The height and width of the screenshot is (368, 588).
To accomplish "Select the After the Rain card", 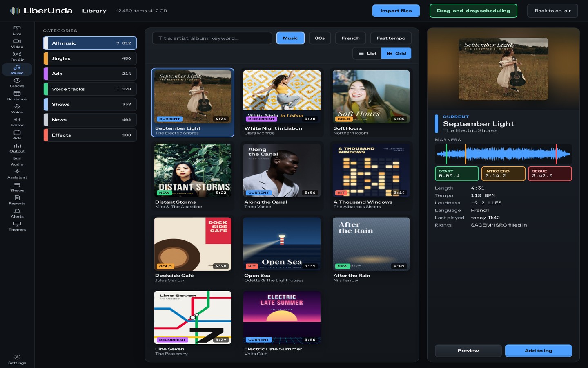I will 371,250.
